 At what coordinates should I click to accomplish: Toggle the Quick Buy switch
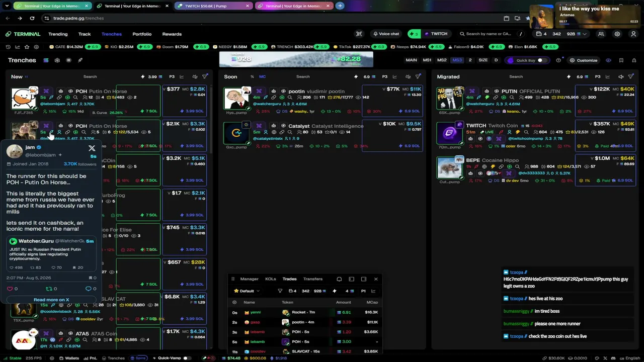click(540, 60)
